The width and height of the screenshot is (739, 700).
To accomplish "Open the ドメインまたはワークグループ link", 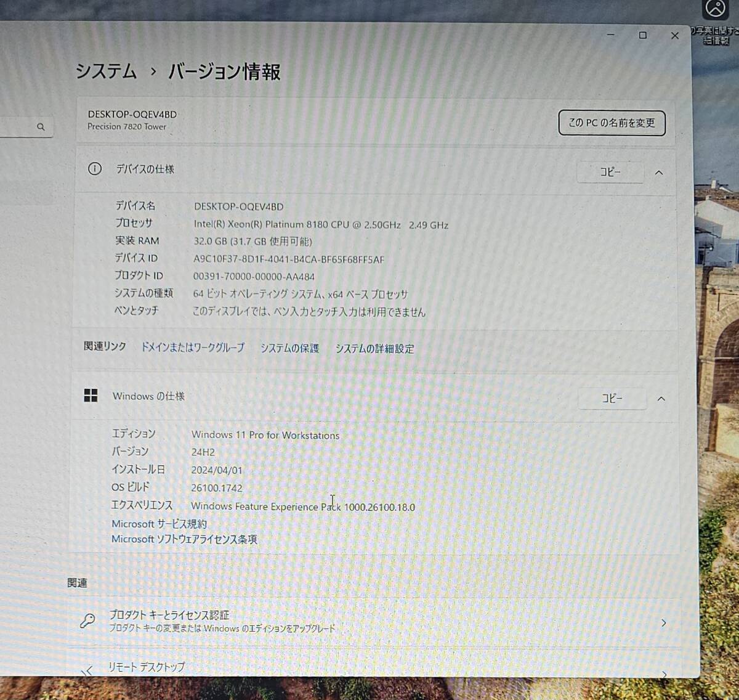I will pyautogui.click(x=193, y=348).
